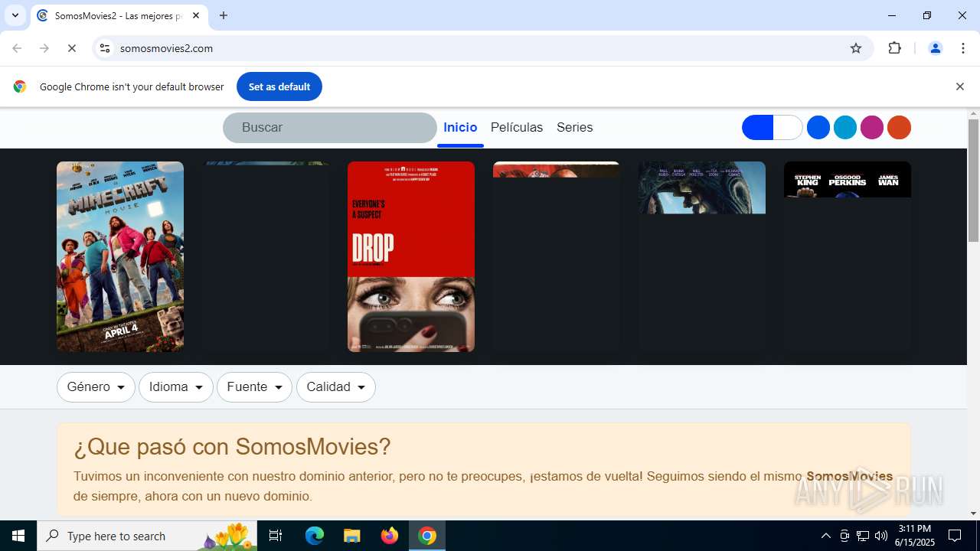Open network status tray icon

(x=863, y=536)
